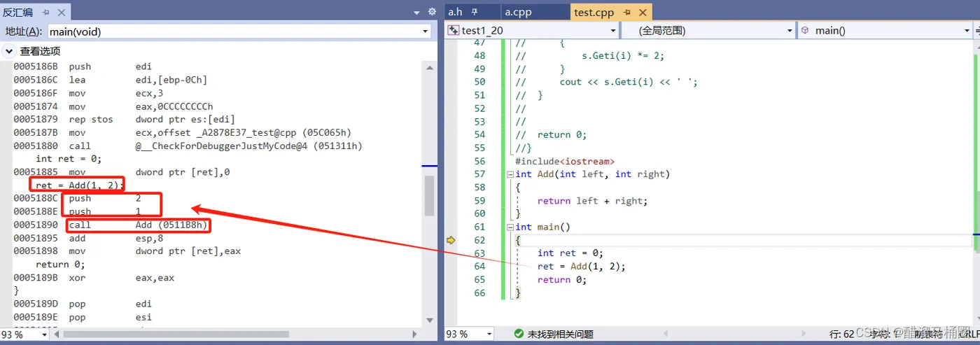The width and height of the screenshot is (980, 345).
Task: Select the test.cpp tab
Action: click(594, 12)
